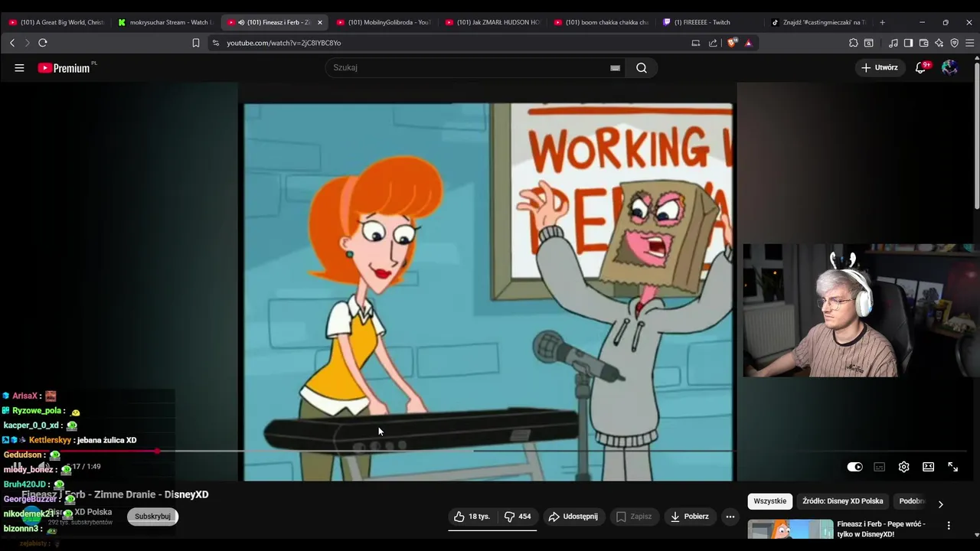Click the Utwórz create button
This screenshot has width=980, height=551.
[x=880, y=67]
